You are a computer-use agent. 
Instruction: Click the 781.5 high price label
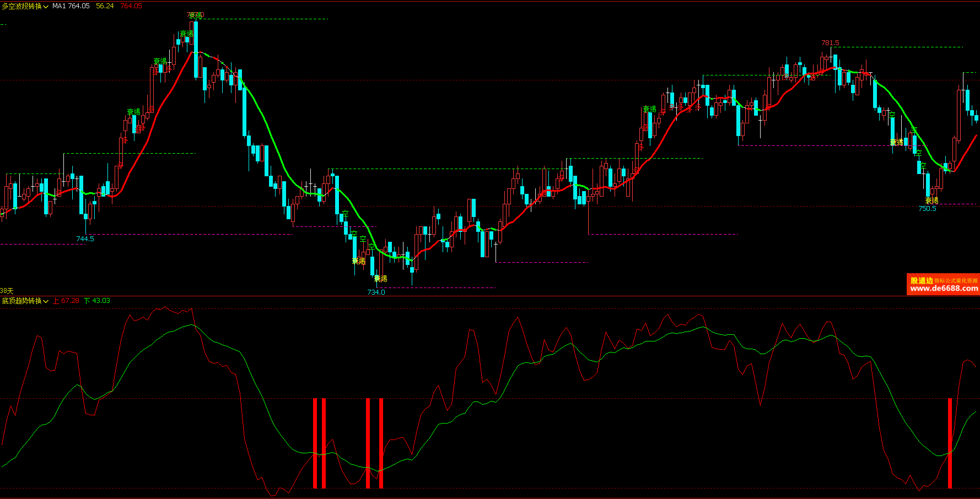click(x=830, y=43)
